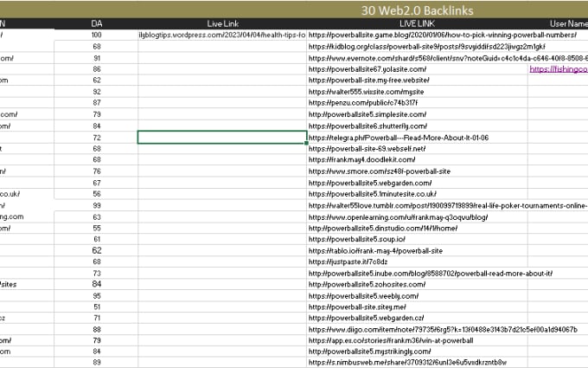Select the DA value 87 cell

point(97,102)
